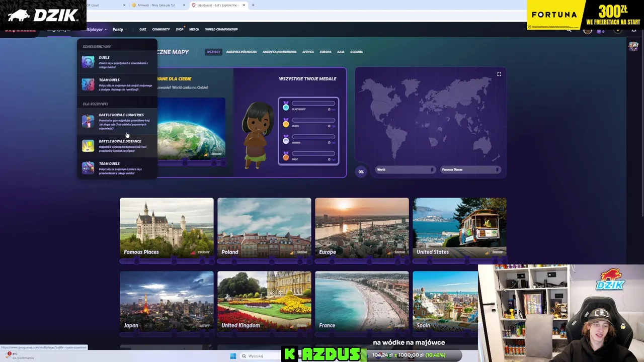Click the Famous Places progress bar
The image size is (644, 362).
(x=470, y=169)
